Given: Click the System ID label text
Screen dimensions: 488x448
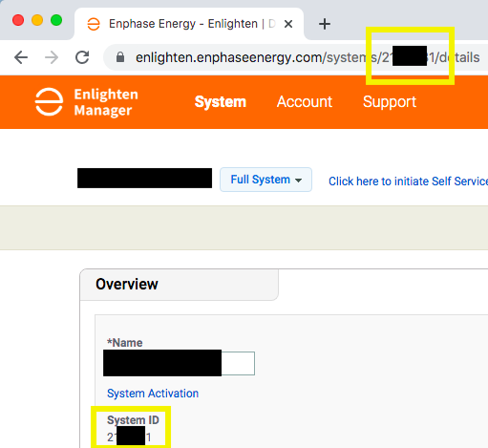Looking at the screenshot, I should (x=133, y=420).
